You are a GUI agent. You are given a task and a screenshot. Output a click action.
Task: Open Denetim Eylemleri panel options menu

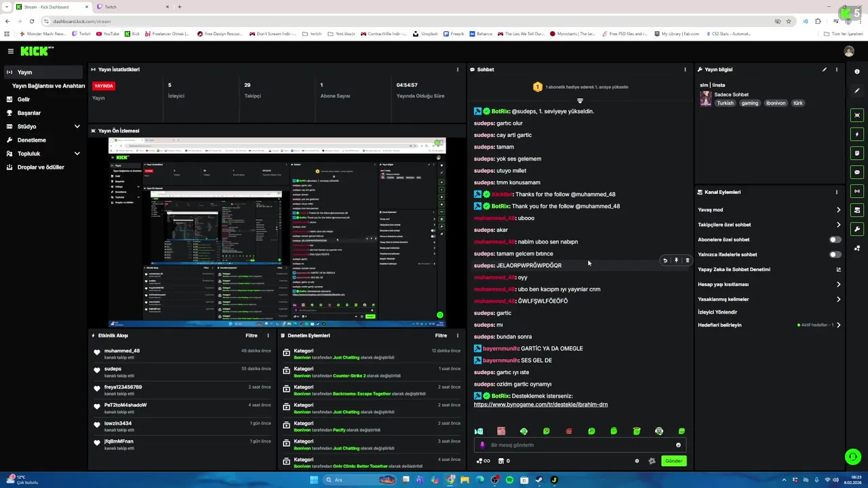457,335
